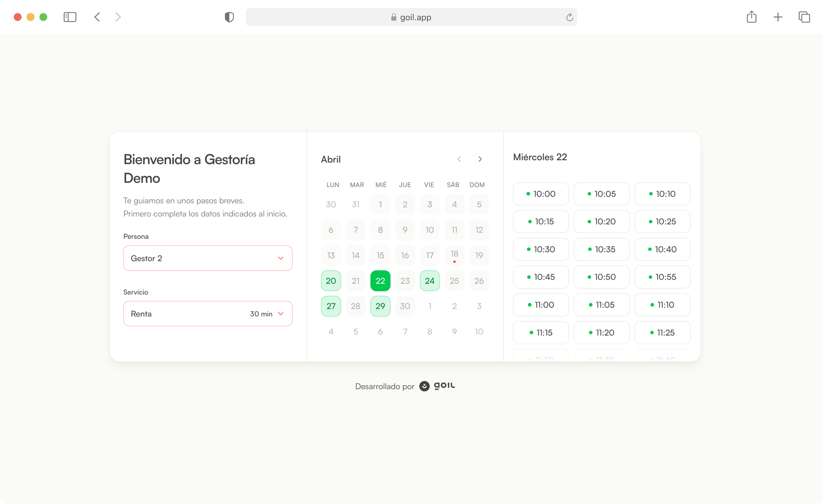The image size is (823, 504).
Task: Open the Persona dropdown showing Gestor 2
Action: (208, 258)
